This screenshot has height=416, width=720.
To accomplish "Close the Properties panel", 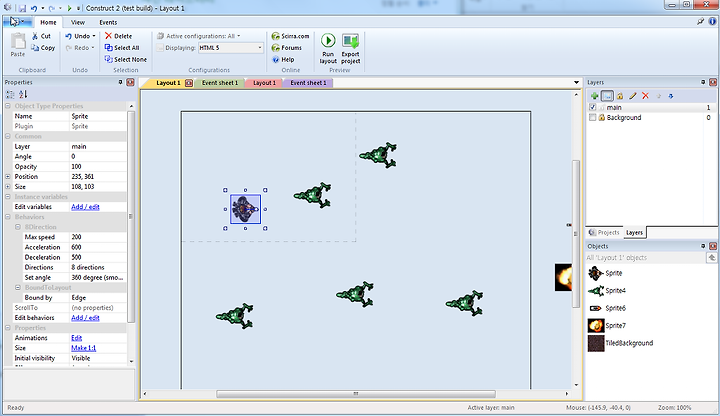I will point(130,82).
